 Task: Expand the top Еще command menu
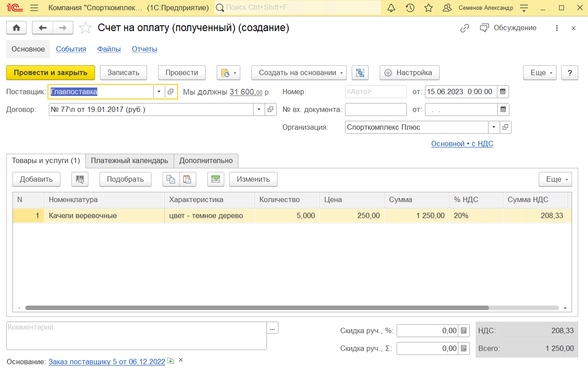pyautogui.click(x=540, y=73)
